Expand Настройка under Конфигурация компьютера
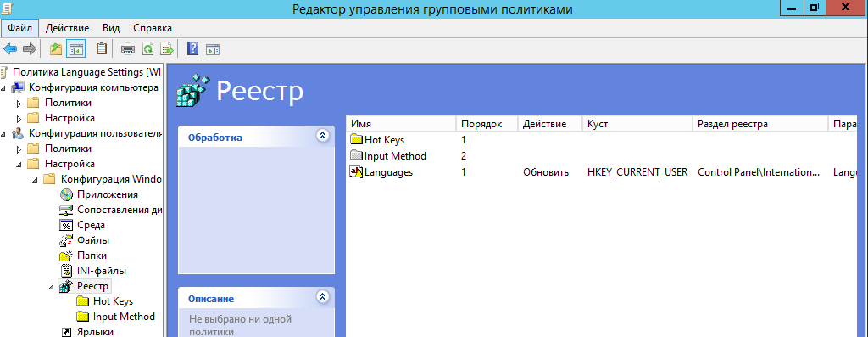Image resolution: width=868 pixels, height=337 pixels. pos(19,119)
